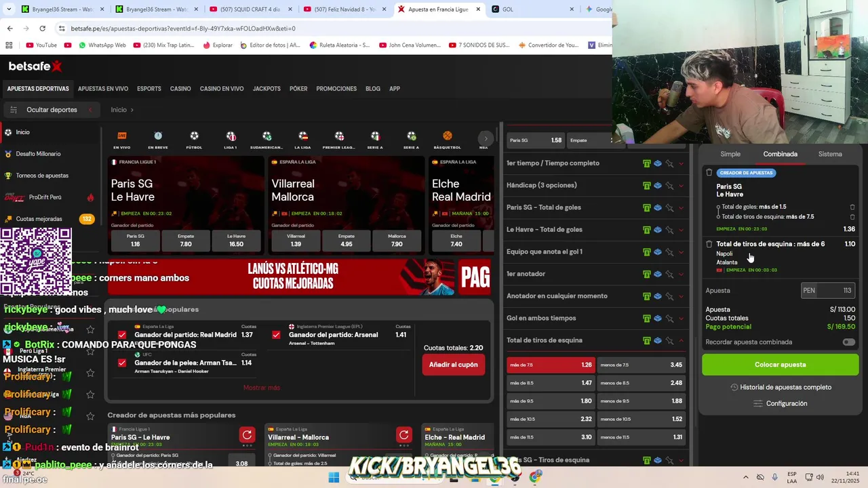
Task: Pin the Paris SG – Total de goles market
Action: [x=669, y=207]
